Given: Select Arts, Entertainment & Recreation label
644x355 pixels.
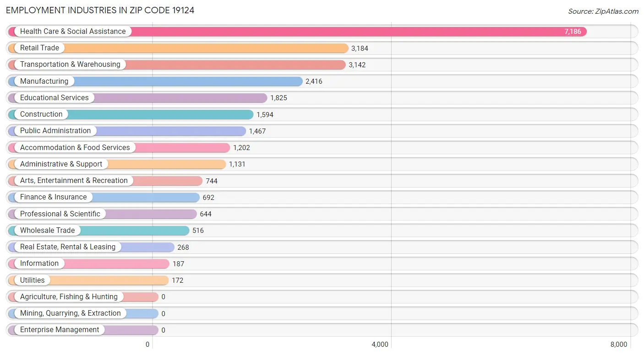Looking at the screenshot, I should click(x=74, y=181).
